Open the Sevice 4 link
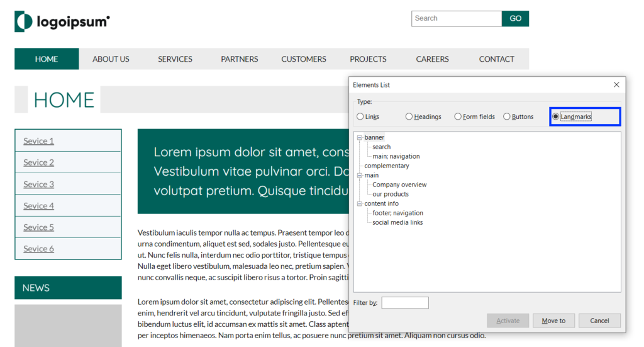 [38, 205]
